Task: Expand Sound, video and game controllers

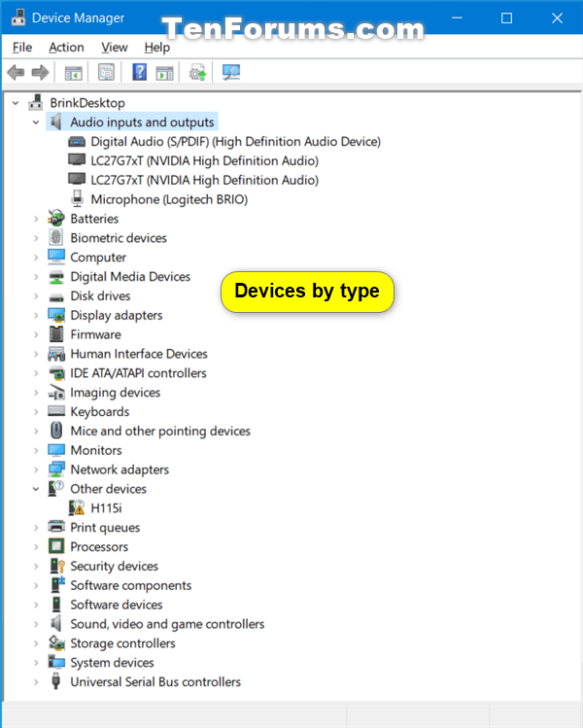Action: (36, 624)
